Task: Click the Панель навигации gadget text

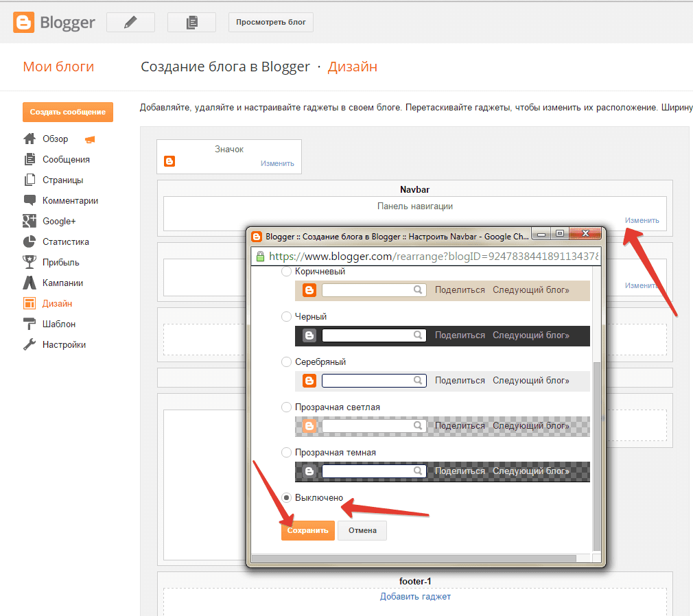Action: [415, 206]
